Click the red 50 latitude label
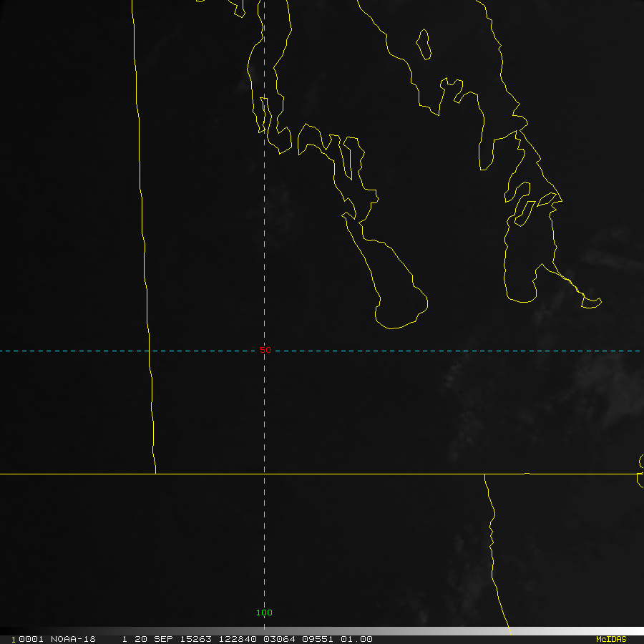644x644 pixels. coord(265,350)
